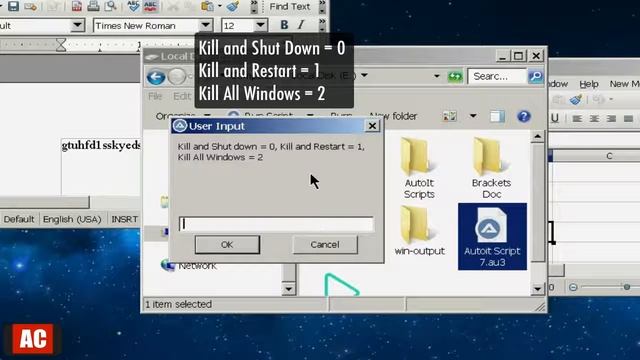The width and height of the screenshot is (640, 360).
Task: Click the Default page style in Writer status bar
Action: (19, 219)
